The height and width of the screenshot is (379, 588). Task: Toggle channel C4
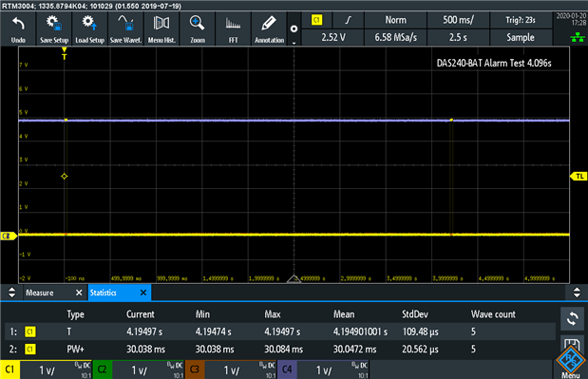tap(287, 370)
